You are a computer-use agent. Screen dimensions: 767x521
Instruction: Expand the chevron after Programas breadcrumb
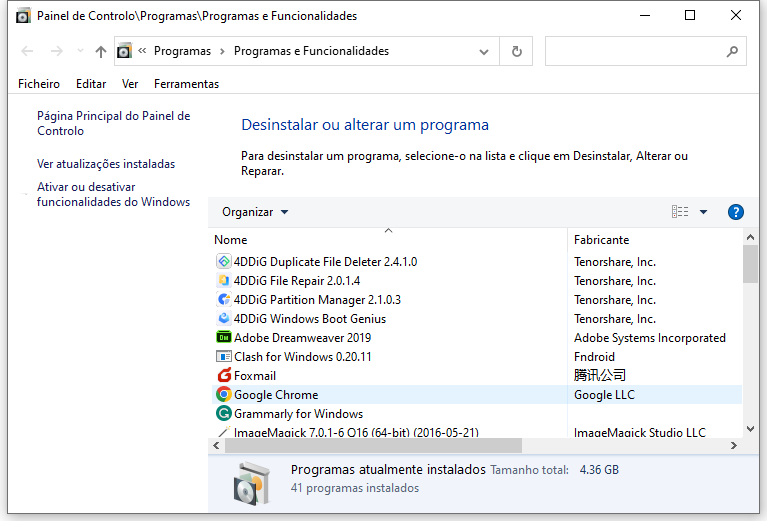(222, 51)
